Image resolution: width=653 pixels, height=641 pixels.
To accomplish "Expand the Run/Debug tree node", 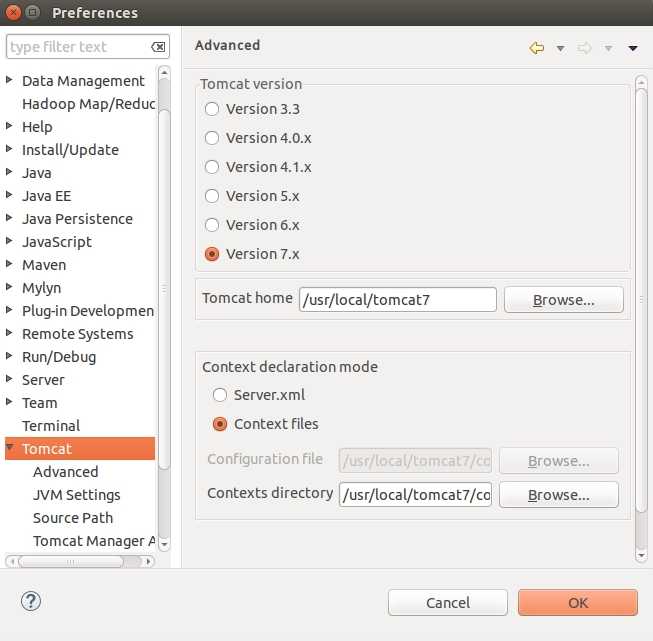I will pos(9,355).
